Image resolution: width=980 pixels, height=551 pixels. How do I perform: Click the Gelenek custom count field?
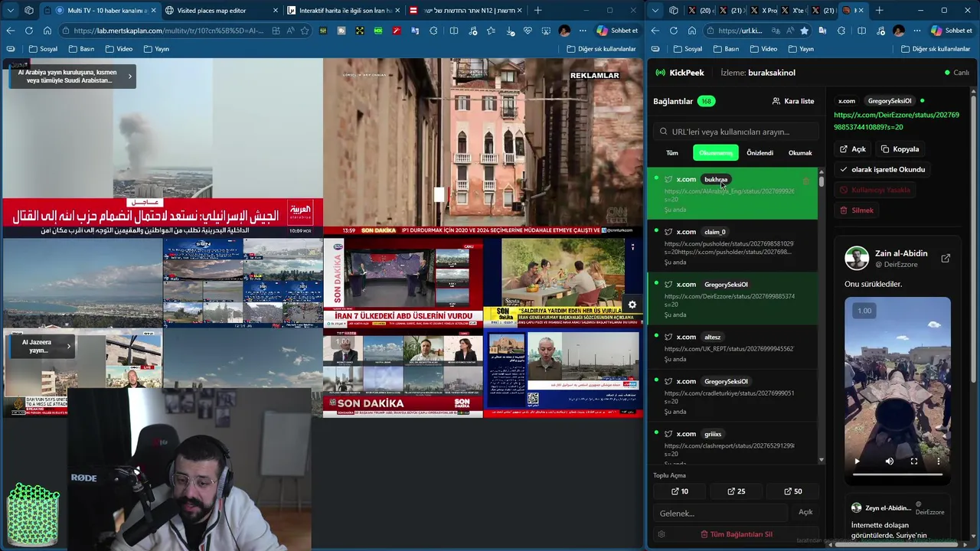(720, 513)
